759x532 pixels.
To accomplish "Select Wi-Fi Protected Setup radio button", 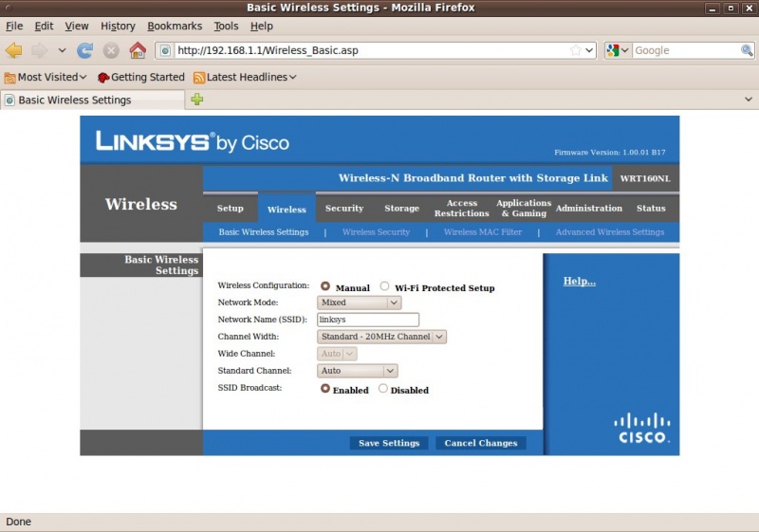I will (x=385, y=286).
